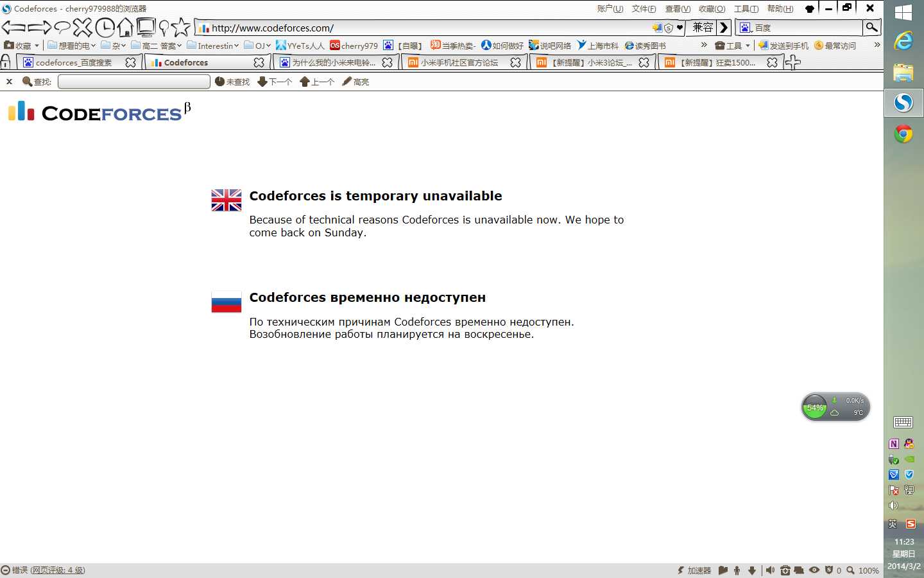
Task: Toggle the ad-block shield counter in status bar
Action: pos(833,570)
